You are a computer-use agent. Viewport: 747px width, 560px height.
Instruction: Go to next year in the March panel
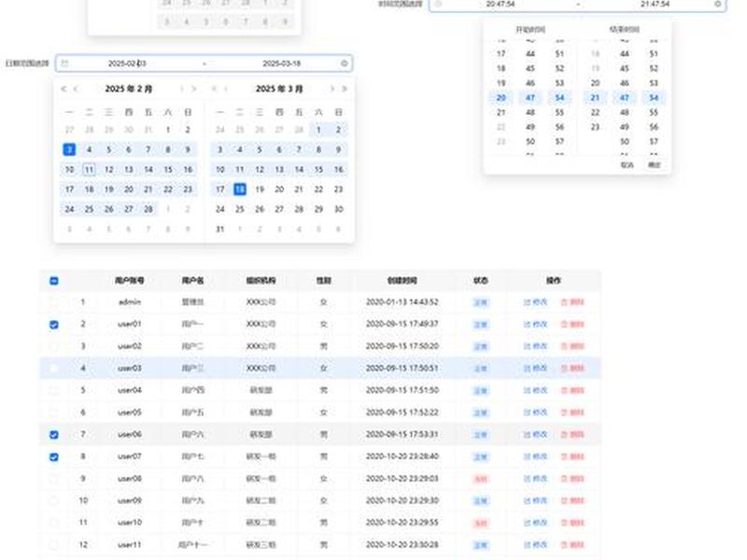point(345,89)
